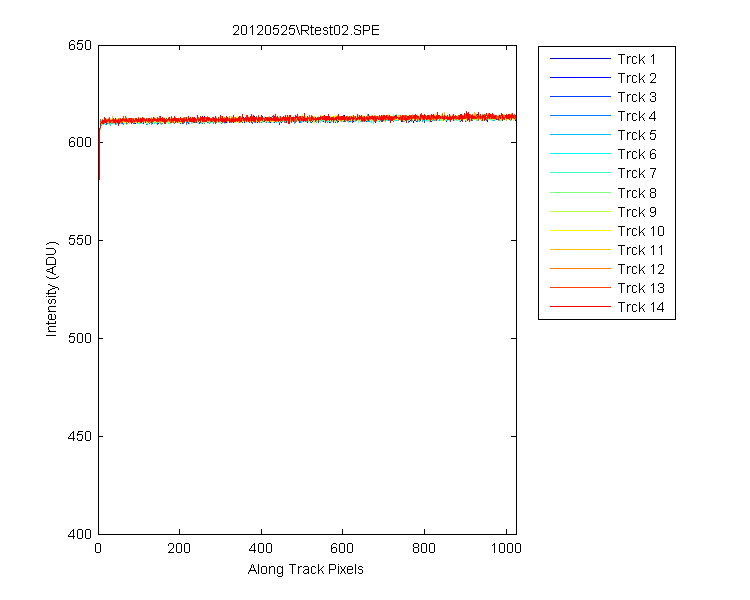Image resolution: width=750 pixels, height=600 pixels.
Task: Select the Trck 2 legend label
Action: click(x=637, y=78)
